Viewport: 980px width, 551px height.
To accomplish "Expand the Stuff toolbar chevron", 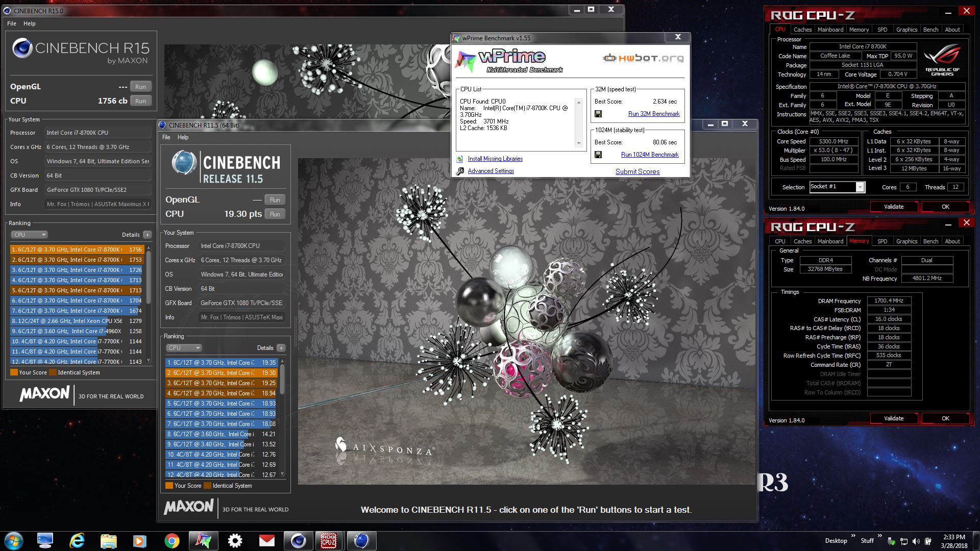I will click(879, 536).
